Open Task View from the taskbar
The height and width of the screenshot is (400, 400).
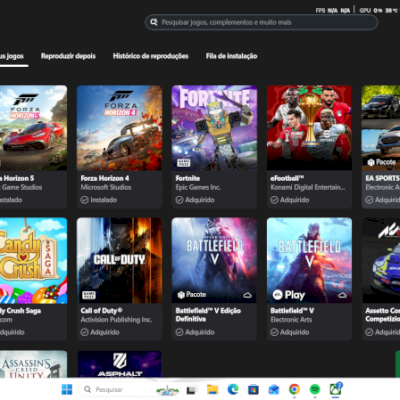pyautogui.click(x=191, y=389)
